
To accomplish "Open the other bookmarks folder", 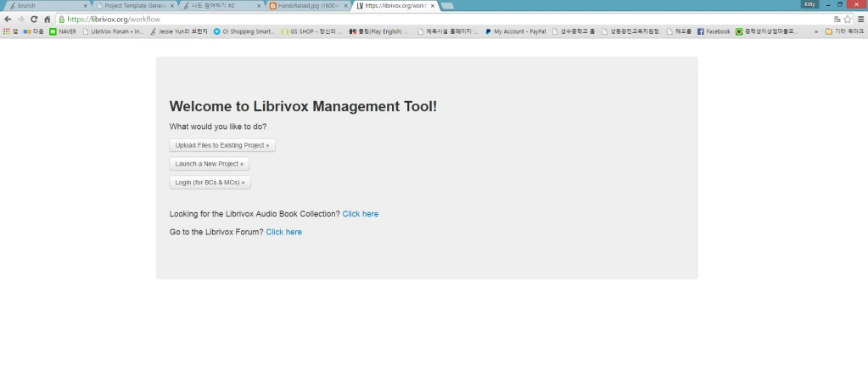I will pyautogui.click(x=845, y=31).
